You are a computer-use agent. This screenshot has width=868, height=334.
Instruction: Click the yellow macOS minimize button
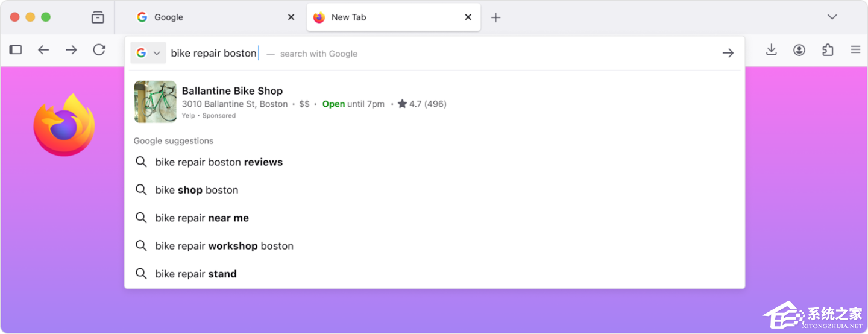[x=30, y=17]
